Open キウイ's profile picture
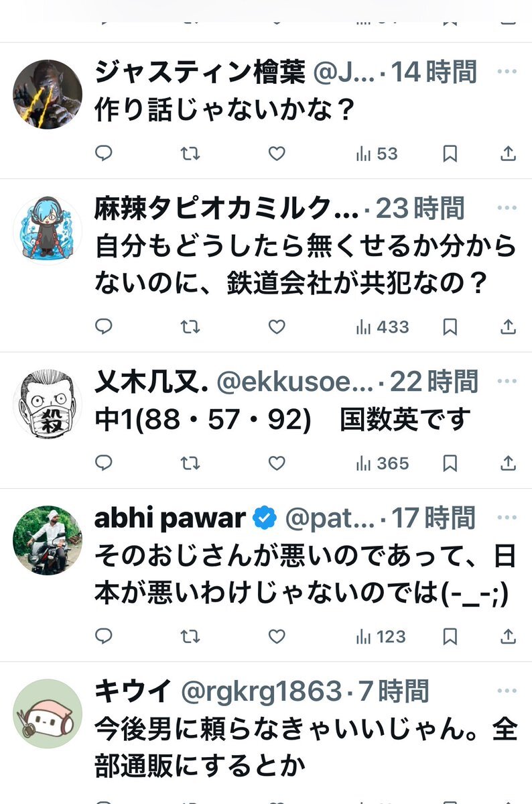Screen dimensions: 532x804 coord(48,713)
